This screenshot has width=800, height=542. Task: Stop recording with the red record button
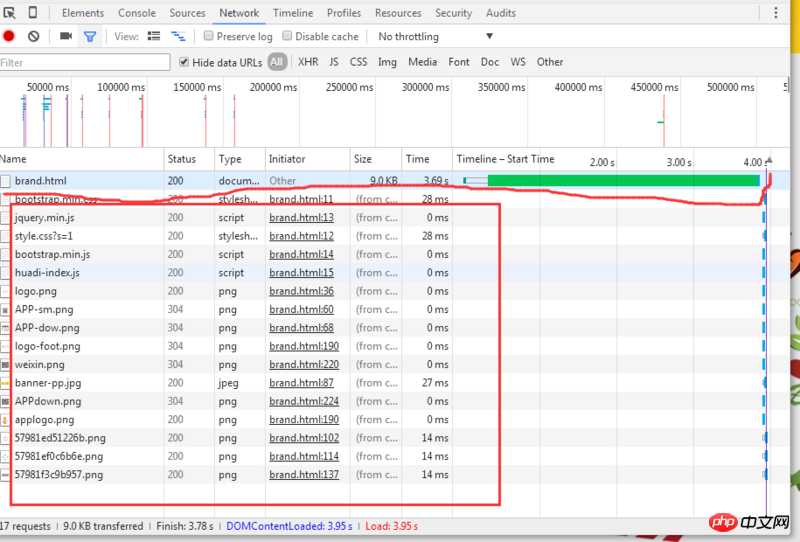click(x=9, y=36)
